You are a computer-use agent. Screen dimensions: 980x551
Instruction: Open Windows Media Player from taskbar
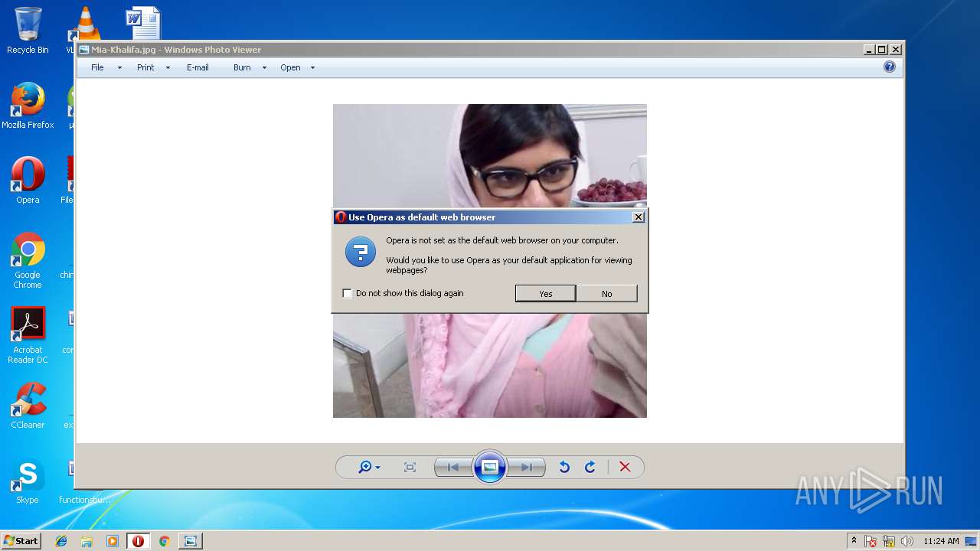pyautogui.click(x=113, y=541)
